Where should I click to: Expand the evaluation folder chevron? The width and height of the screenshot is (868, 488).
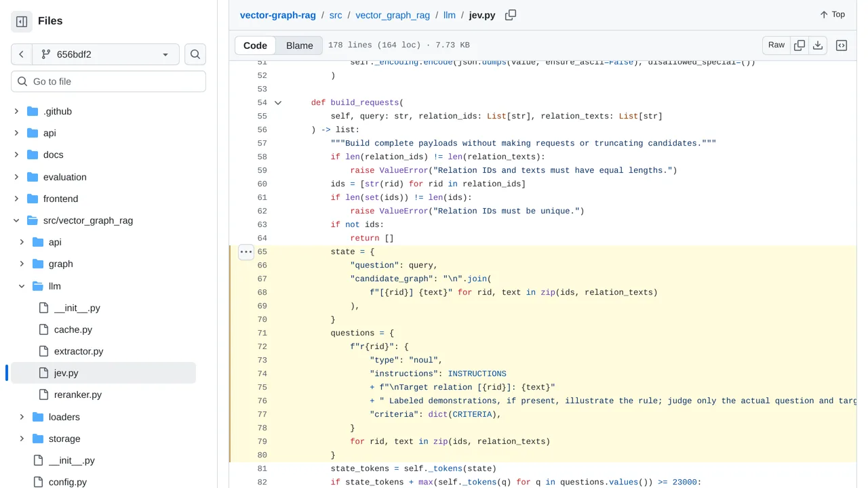(16, 177)
